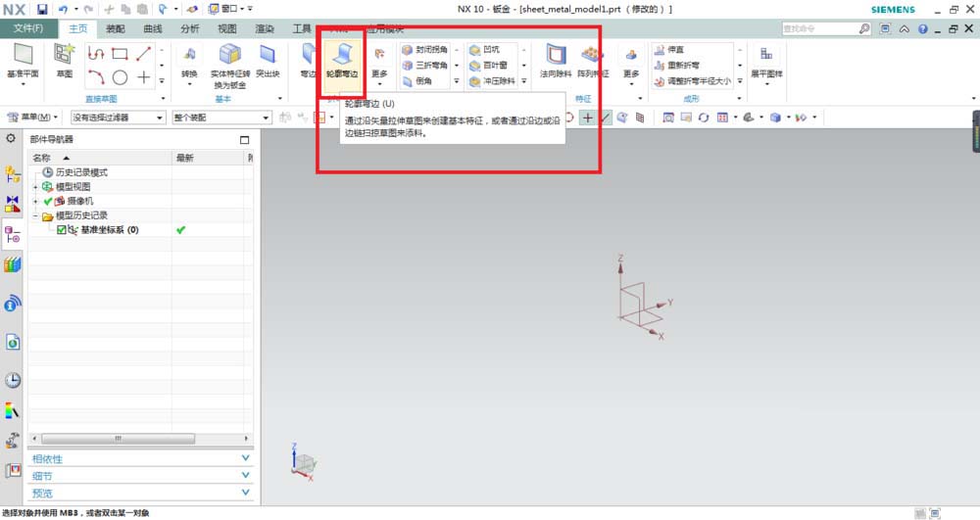Click the search magnifier in command finder
Viewport: 980px width, 520px height.
tap(863, 28)
